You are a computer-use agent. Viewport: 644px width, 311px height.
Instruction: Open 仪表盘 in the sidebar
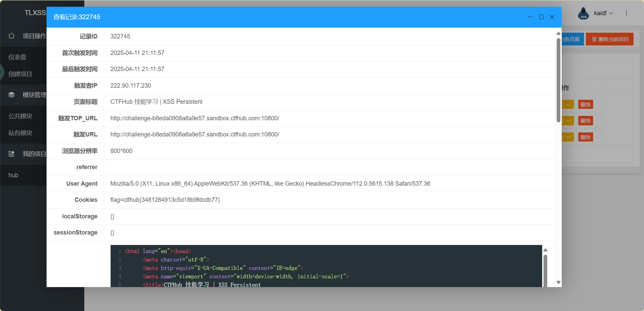(18, 57)
